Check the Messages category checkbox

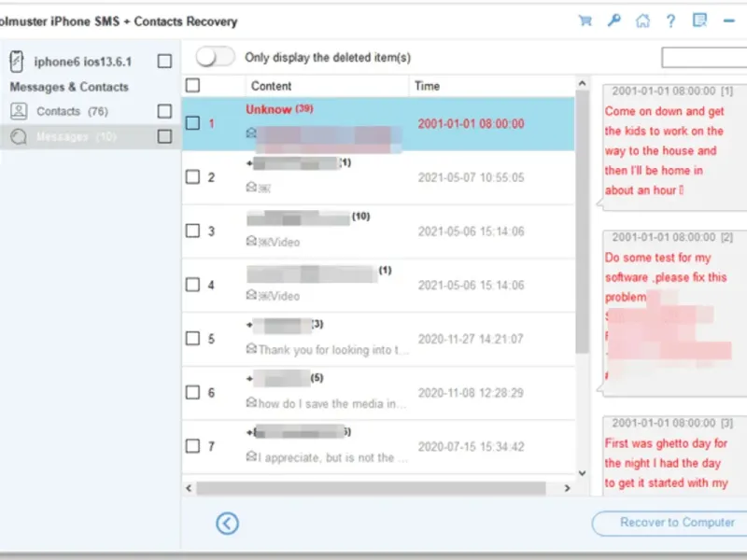[x=164, y=136]
